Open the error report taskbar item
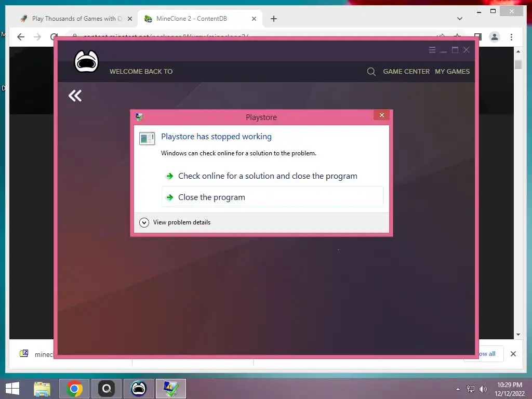The height and width of the screenshot is (399, 532). 171,389
